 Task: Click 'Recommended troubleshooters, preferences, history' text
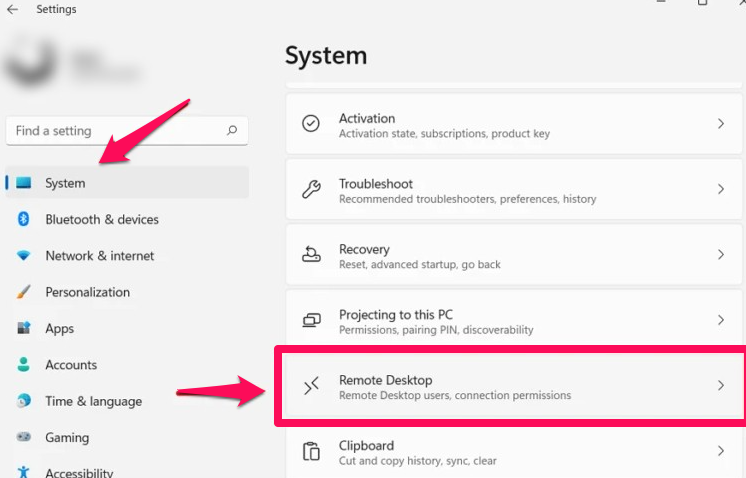[x=467, y=199]
